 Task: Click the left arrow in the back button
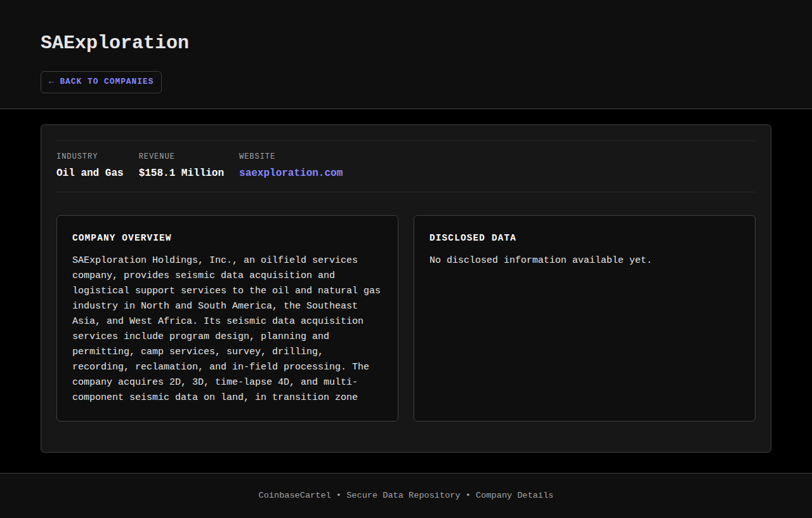(x=51, y=82)
